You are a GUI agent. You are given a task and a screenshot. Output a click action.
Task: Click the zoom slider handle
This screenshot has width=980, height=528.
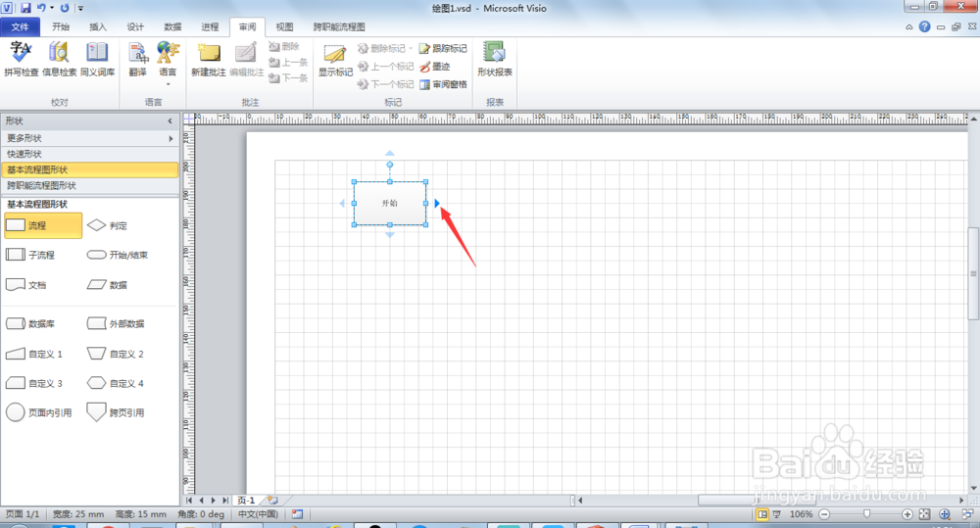tap(867, 514)
